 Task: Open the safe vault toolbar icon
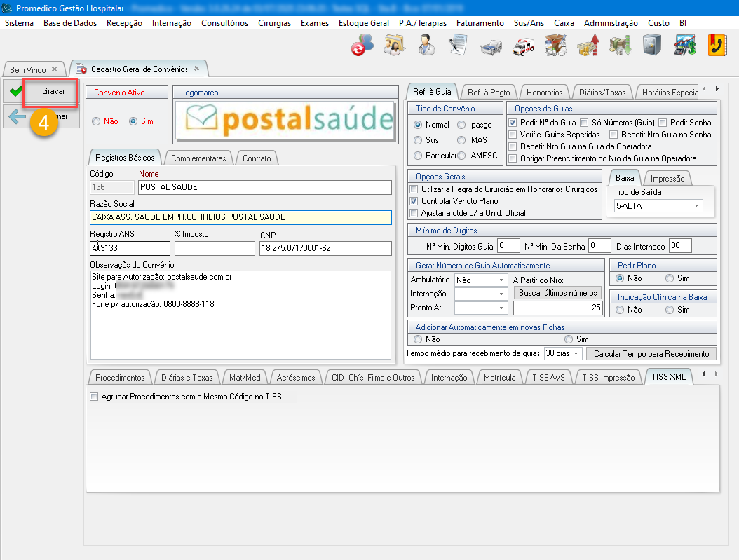coord(653,46)
